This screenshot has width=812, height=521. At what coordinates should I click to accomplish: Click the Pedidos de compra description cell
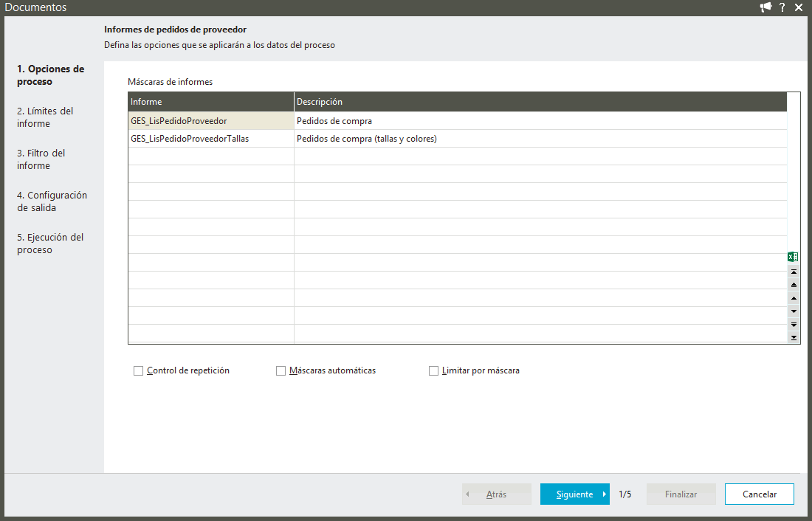[540, 121]
